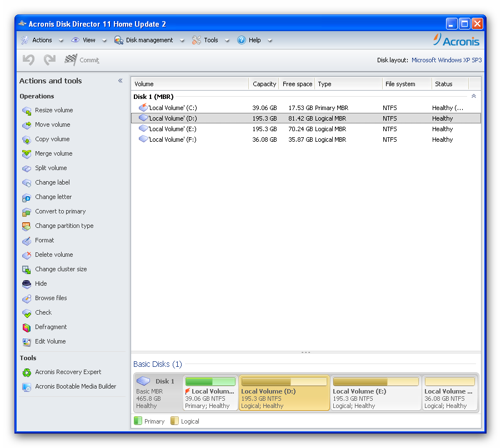Viewport: 501px width, 448px height.
Task: Click the Change partition type link
Action: 64,226
